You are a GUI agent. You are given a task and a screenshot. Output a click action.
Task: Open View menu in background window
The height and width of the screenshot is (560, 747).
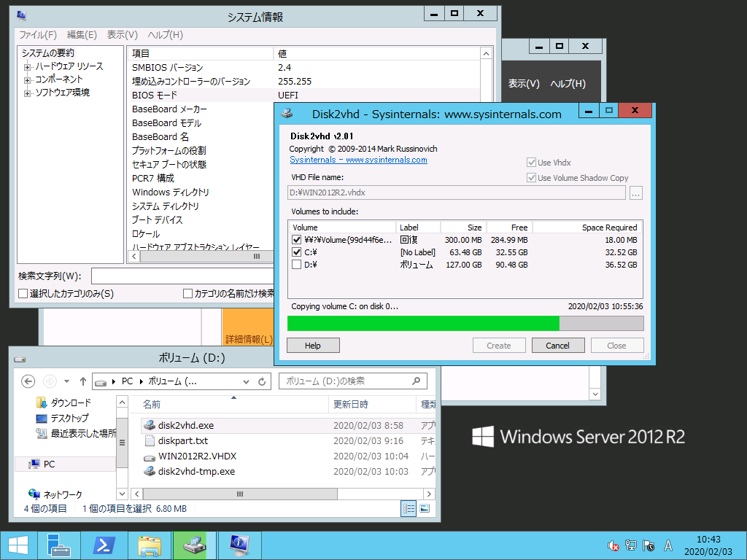[524, 84]
